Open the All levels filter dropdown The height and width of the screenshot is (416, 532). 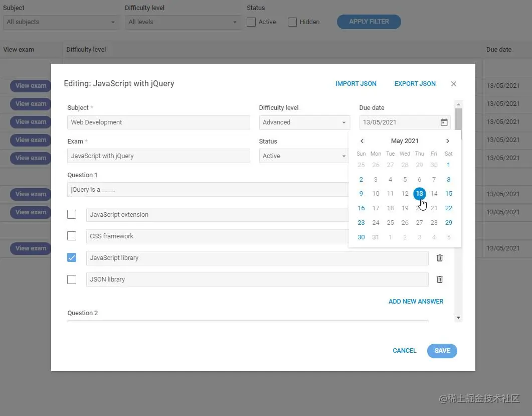[183, 22]
